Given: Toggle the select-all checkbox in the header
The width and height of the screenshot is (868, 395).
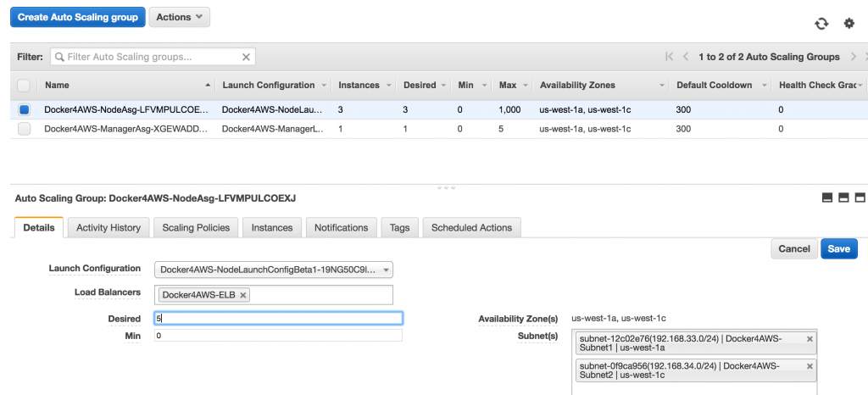Looking at the screenshot, I should (x=24, y=86).
